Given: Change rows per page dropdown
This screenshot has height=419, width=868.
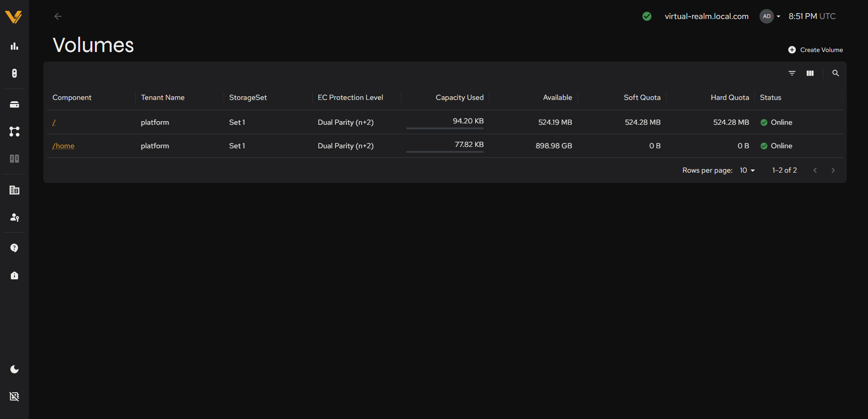Looking at the screenshot, I should [747, 170].
